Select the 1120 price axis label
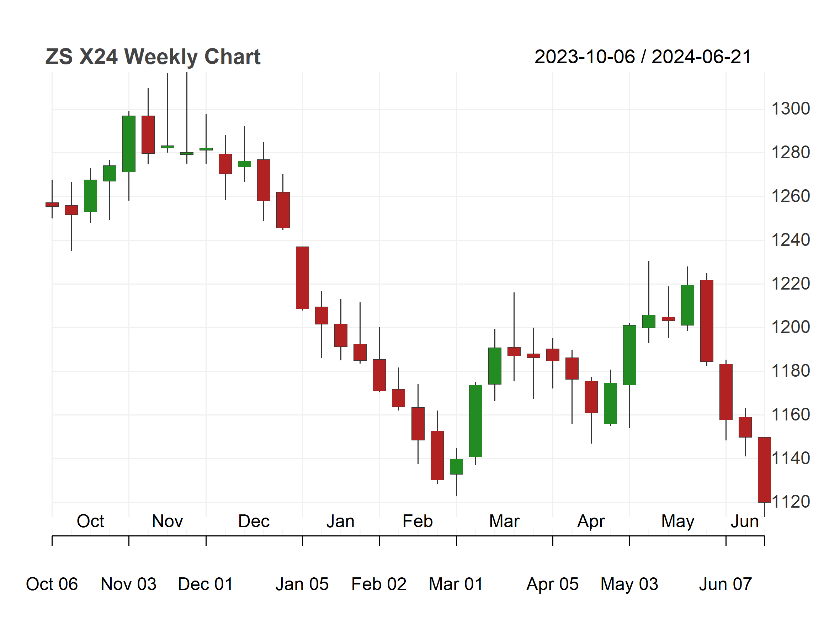This screenshot has height=630, width=840. pos(791,502)
